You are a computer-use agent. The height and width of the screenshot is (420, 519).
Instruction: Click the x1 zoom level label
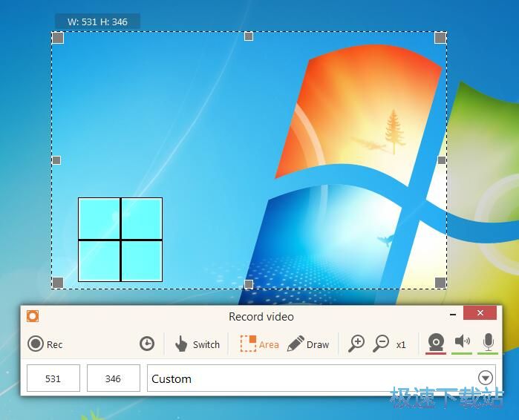tap(401, 344)
